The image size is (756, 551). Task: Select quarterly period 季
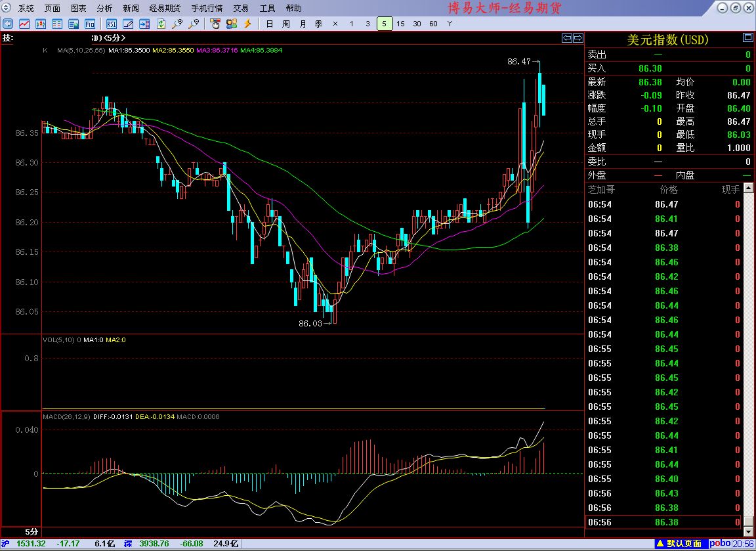319,24
